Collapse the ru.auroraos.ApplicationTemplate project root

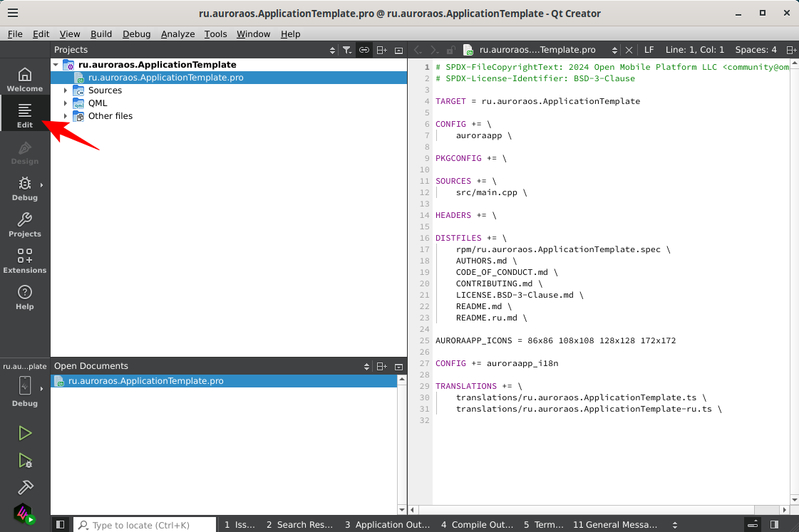coord(56,65)
